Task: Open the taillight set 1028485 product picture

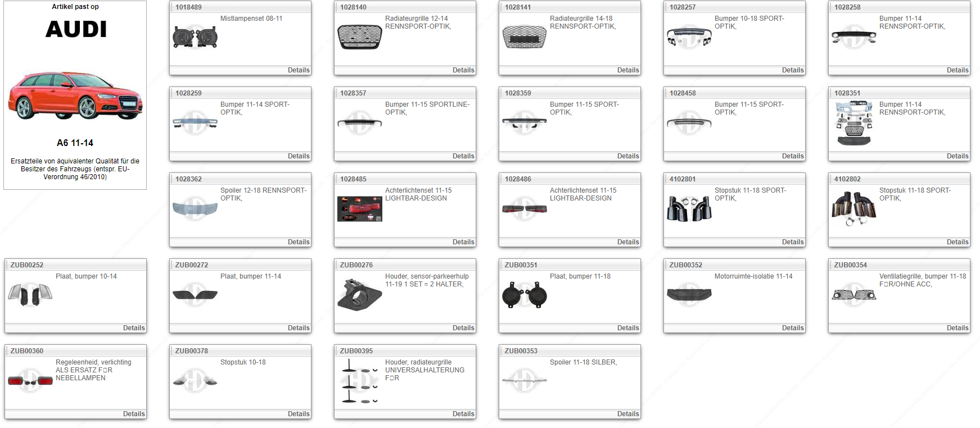Action: 359,209
